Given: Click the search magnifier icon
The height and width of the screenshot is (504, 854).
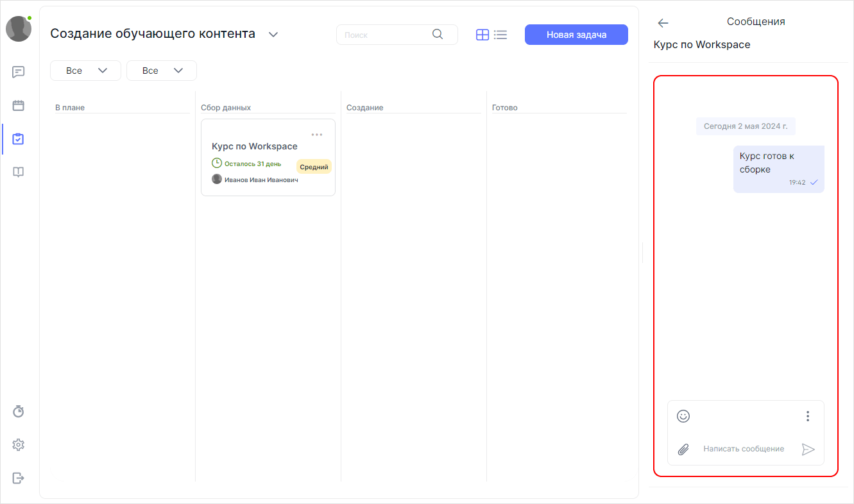Looking at the screenshot, I should coord(438,34).
